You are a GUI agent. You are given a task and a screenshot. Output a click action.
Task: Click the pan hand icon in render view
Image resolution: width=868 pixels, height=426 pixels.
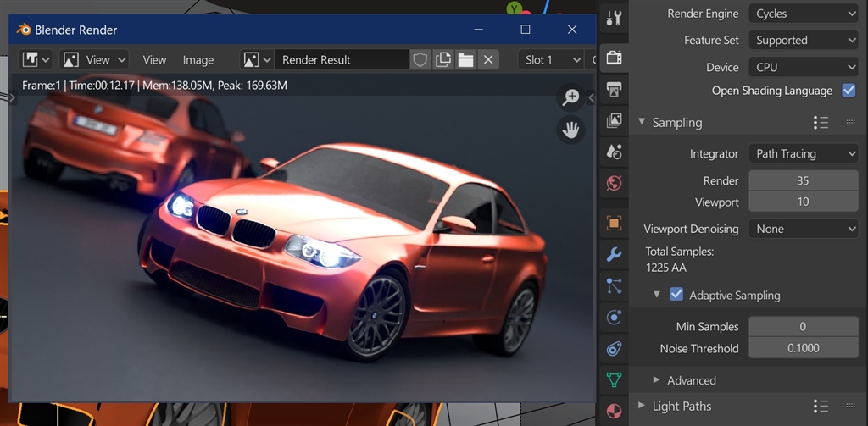pyautogui.click(x=570, y=130)
